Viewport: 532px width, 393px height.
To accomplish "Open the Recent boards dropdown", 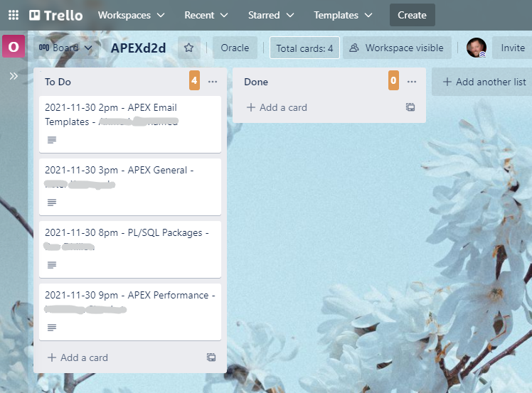I will [x=206, y=15].
